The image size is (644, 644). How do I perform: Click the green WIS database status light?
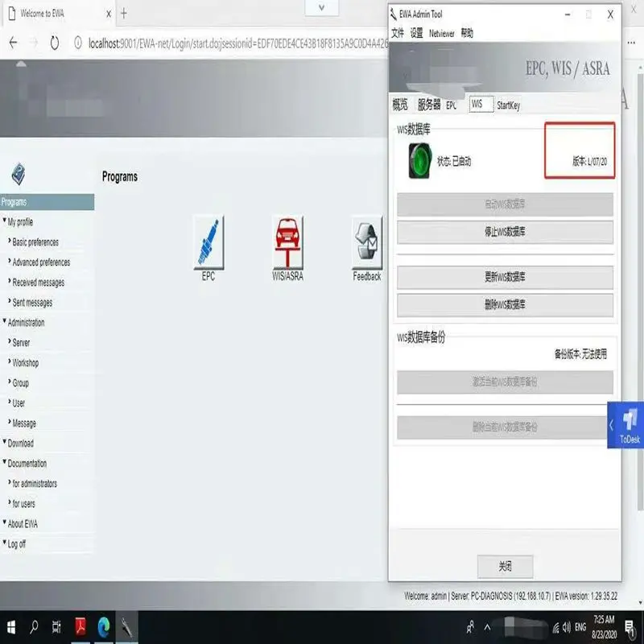419,160
